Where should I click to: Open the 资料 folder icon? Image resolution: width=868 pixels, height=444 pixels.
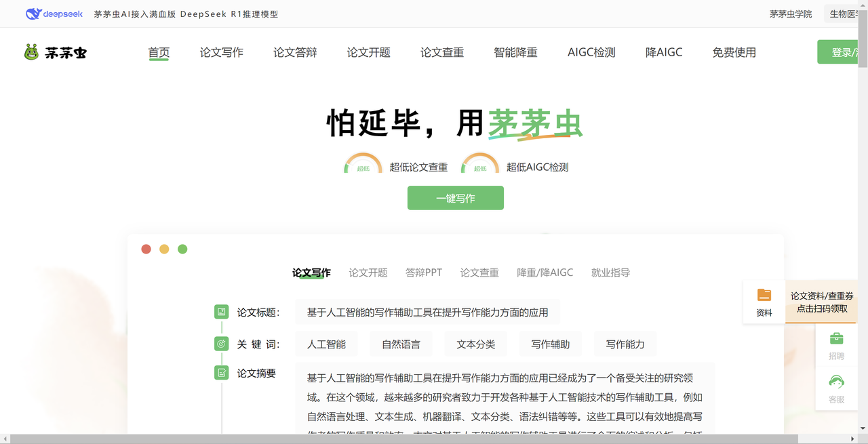(764, 296)
